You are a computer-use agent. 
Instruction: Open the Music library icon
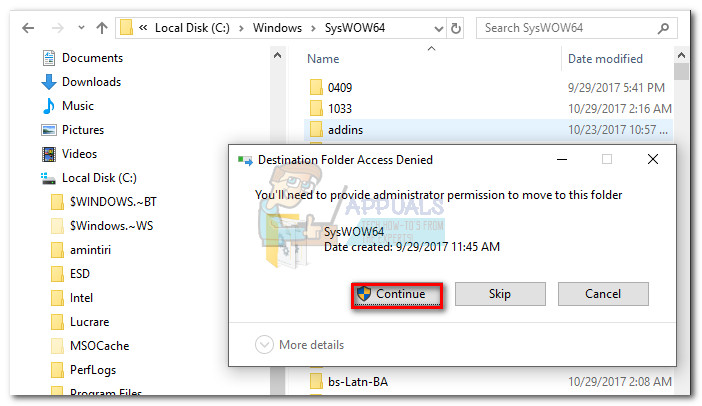49,106
